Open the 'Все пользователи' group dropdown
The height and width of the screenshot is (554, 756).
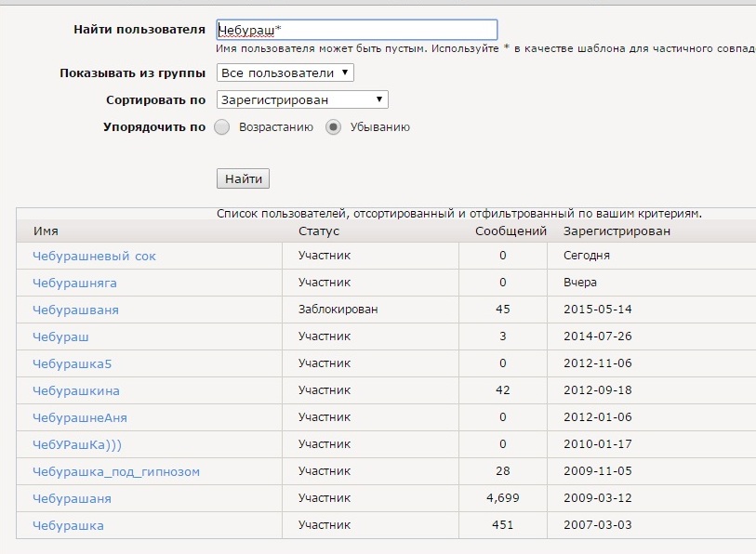285,73
